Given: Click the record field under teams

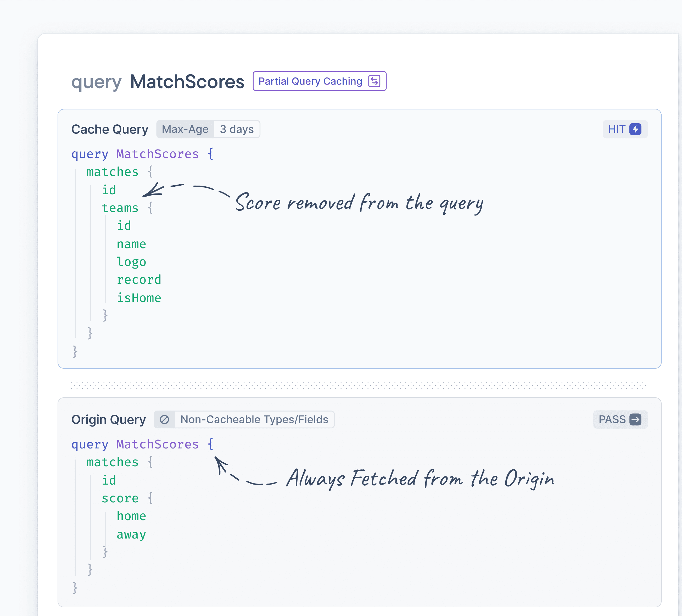Looking at the screenshot, I should point(139,280).
